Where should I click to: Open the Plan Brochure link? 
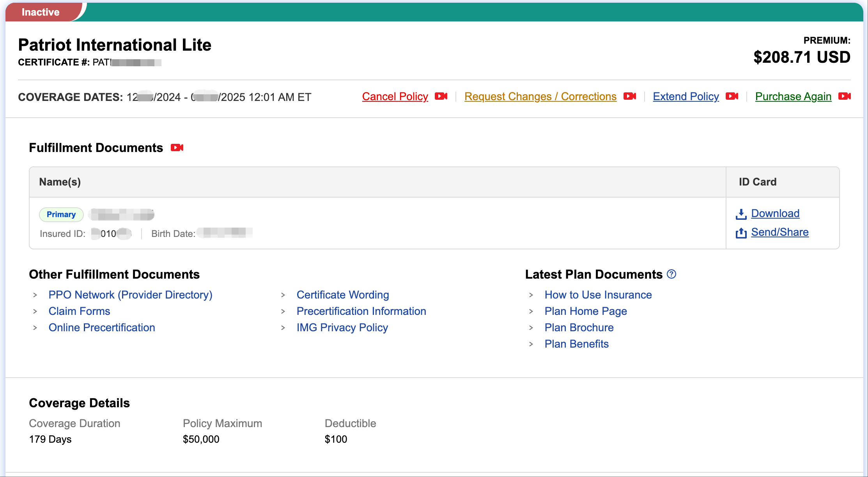tap(579, 327)
